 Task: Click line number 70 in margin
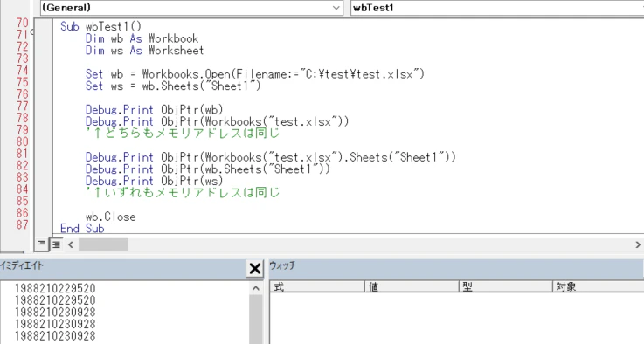point(23,23)
